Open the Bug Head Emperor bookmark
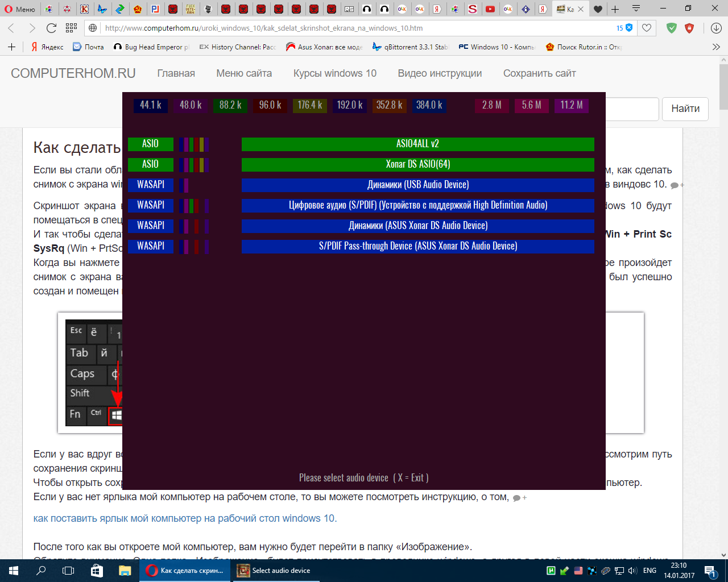This screenshot has height=582, width=728. (152, 47)
